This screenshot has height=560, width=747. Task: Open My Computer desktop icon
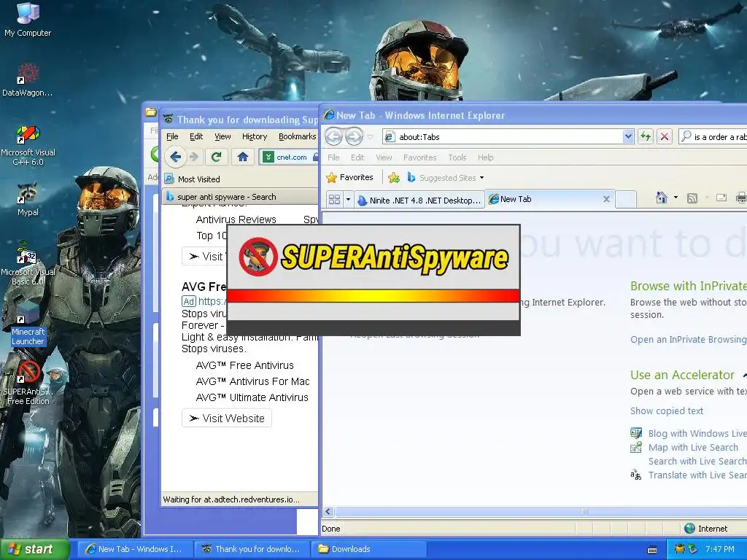[28, 20]
